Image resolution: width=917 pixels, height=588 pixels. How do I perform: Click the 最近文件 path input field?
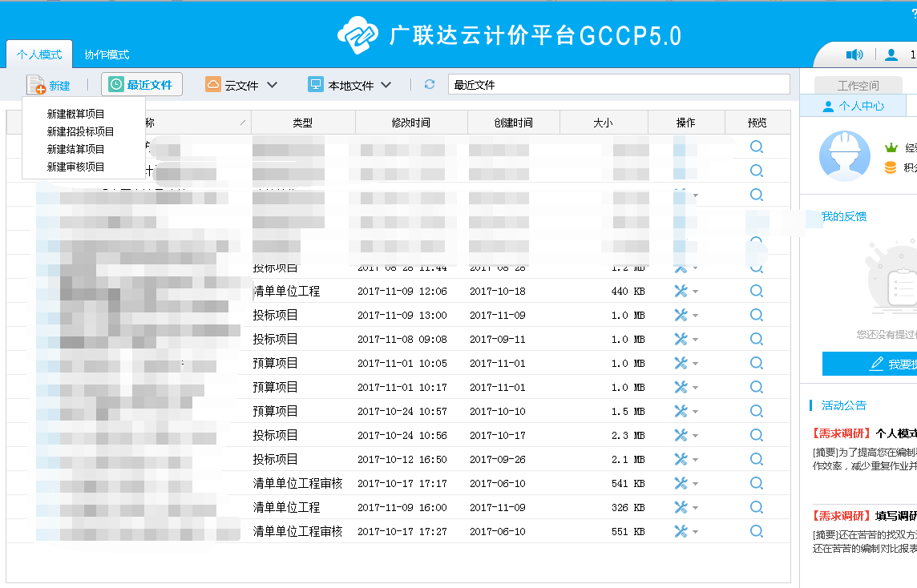pyautogui.click(x=619, y=85)
